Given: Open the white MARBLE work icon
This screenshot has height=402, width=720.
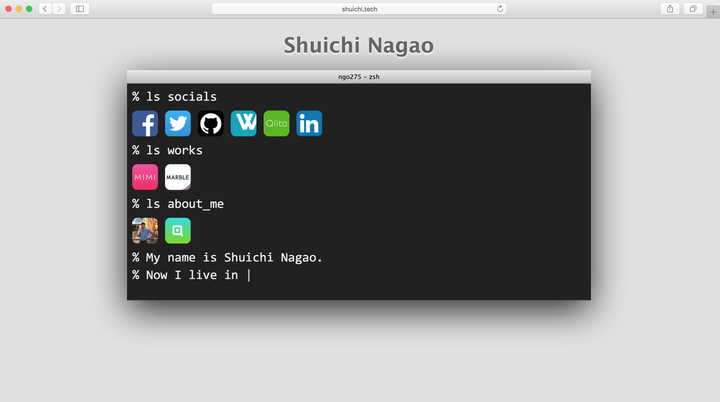Looking at the screenshot, I should [178, 177].
